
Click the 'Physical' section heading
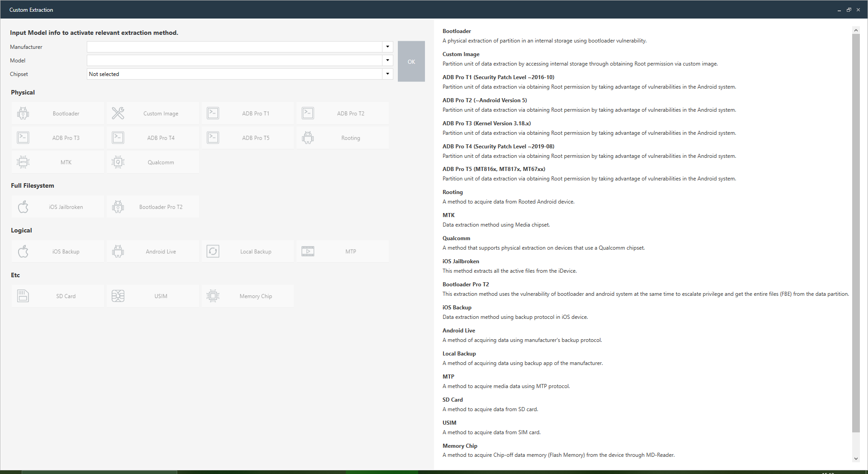click(23, 92)
